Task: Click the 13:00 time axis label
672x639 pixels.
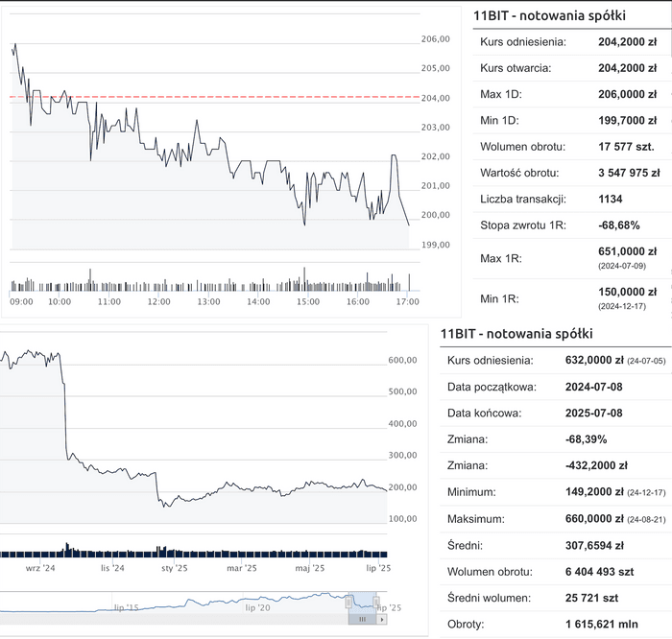Action: click(x=208, y=302)
